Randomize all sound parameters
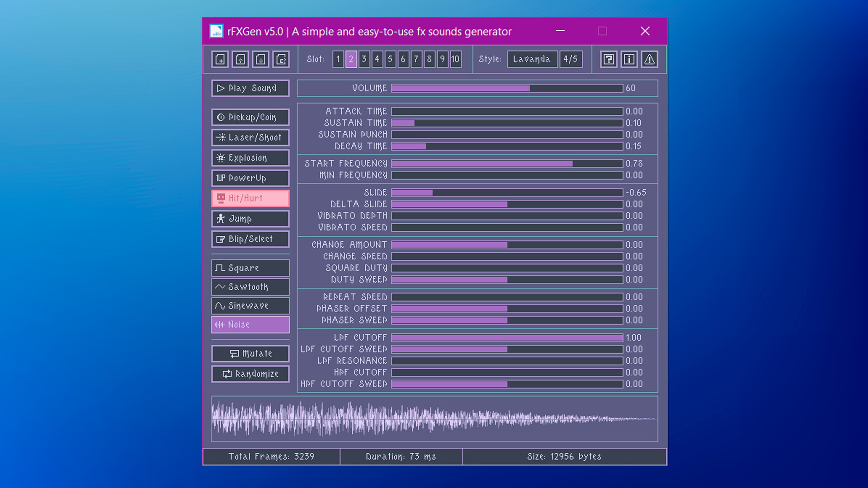The width and height of the screenshot is (868, 488). [250, 374]
